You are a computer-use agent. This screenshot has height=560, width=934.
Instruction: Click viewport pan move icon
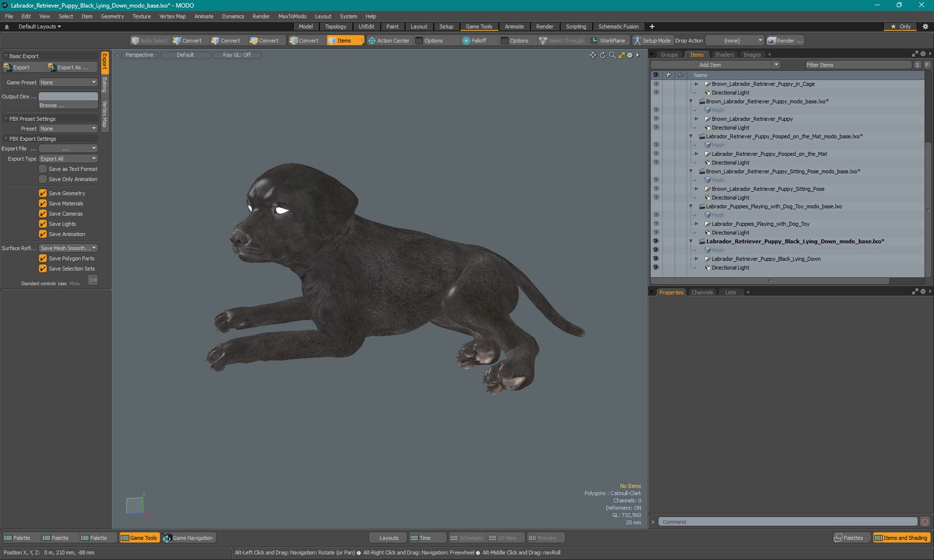[x=593, y=55]
